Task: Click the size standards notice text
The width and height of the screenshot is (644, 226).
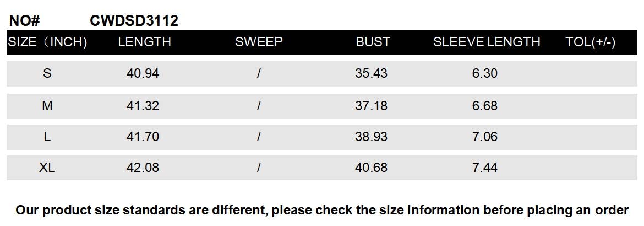Action: [322, 210]
